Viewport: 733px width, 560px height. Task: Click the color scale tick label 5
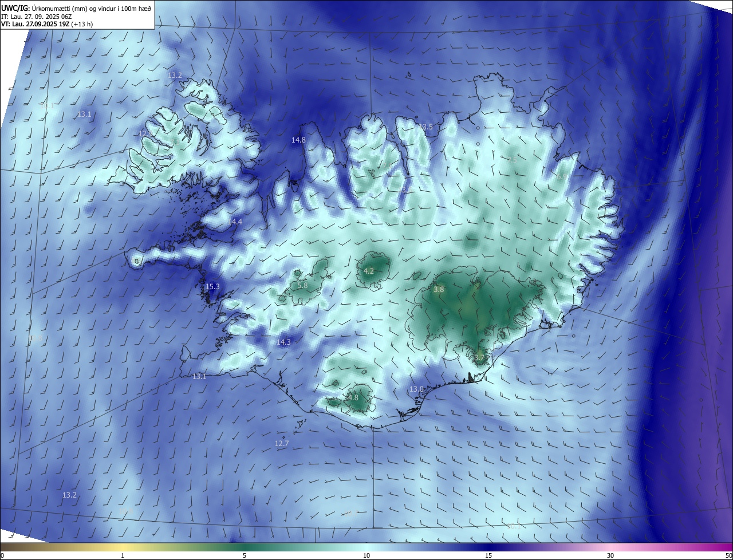click(245, 555)
